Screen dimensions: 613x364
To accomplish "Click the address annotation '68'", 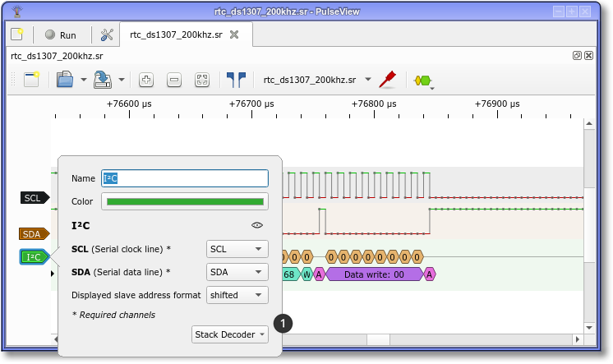I will [x=290, y=274].
